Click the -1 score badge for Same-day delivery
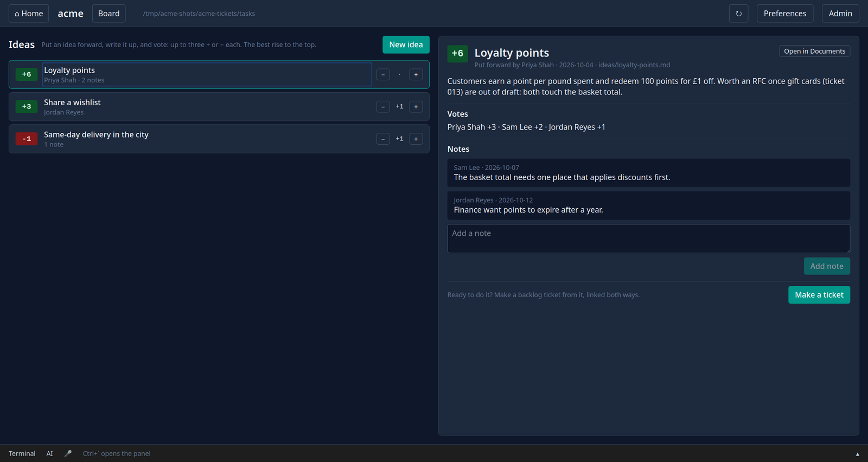This screenshot has height=462, width=868. tap(27, 139)
